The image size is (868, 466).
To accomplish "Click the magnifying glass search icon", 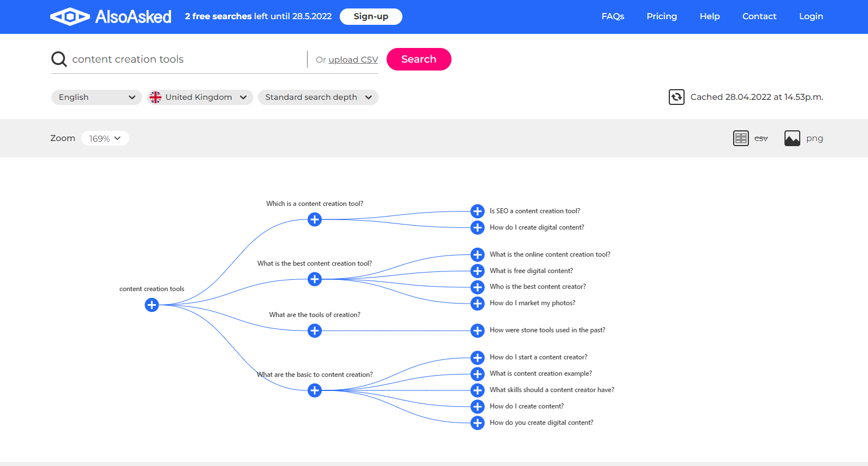I will click(x=59, y=59).
